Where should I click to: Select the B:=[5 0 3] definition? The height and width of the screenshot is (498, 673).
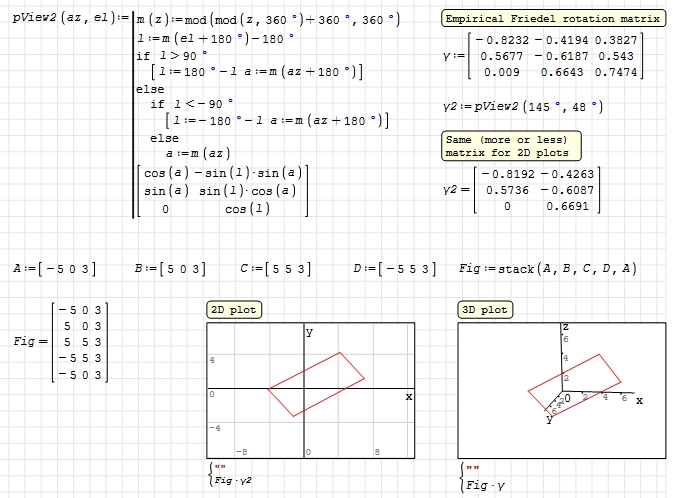(x=169, y=269)
